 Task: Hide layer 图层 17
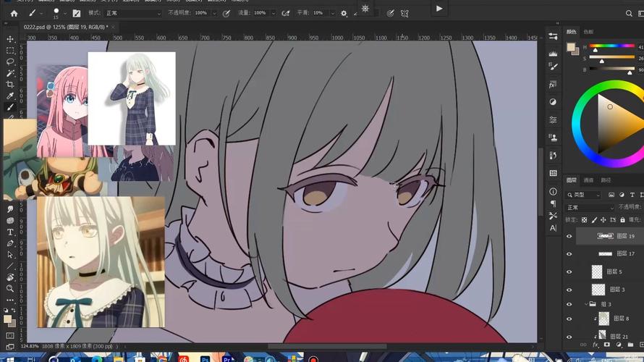pos(569,254)
